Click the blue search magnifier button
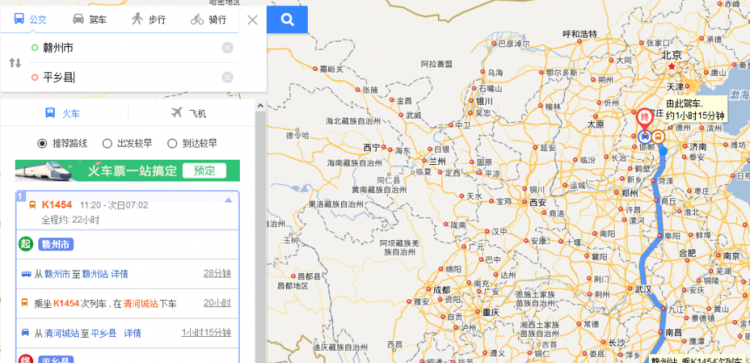This screenshot has height=363, width=750. click(x=287, y=20)
